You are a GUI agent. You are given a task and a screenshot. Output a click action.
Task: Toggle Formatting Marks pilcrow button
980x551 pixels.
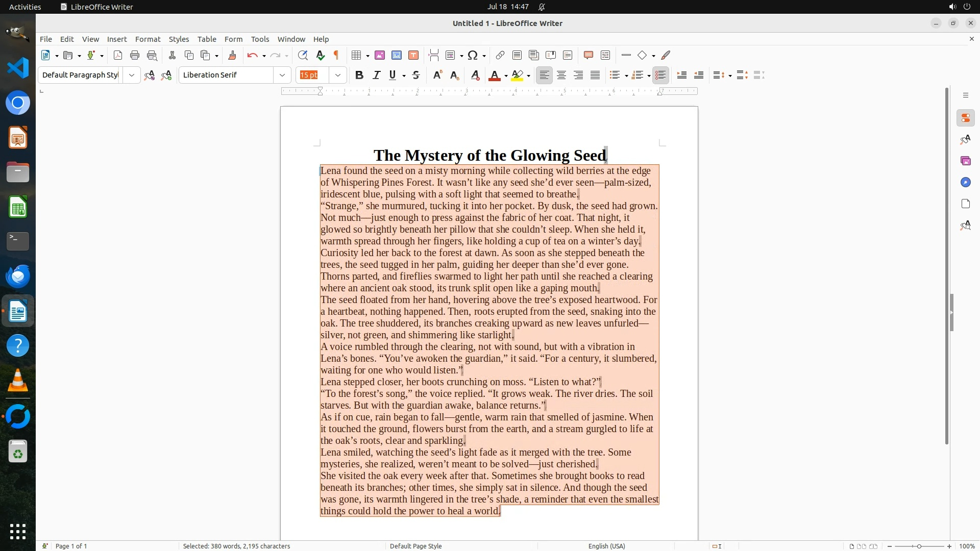pyautogui.click(x=336, y=55)
